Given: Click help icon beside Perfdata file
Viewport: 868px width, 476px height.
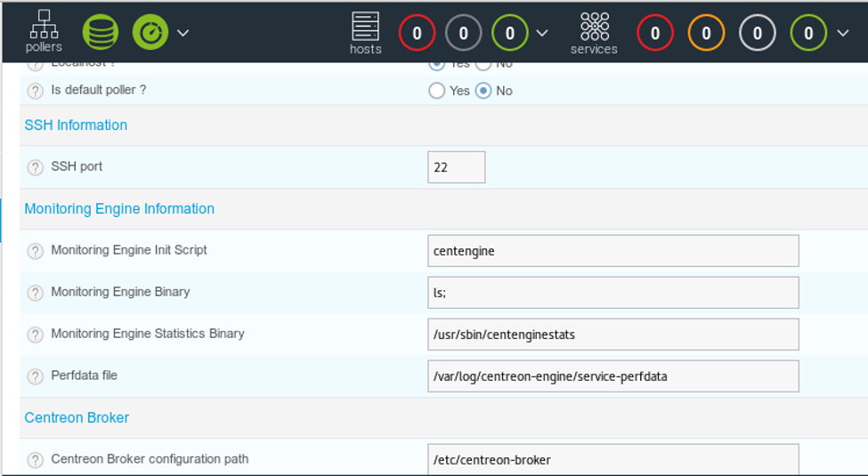Looking at the screenshot, I should 36,376.
